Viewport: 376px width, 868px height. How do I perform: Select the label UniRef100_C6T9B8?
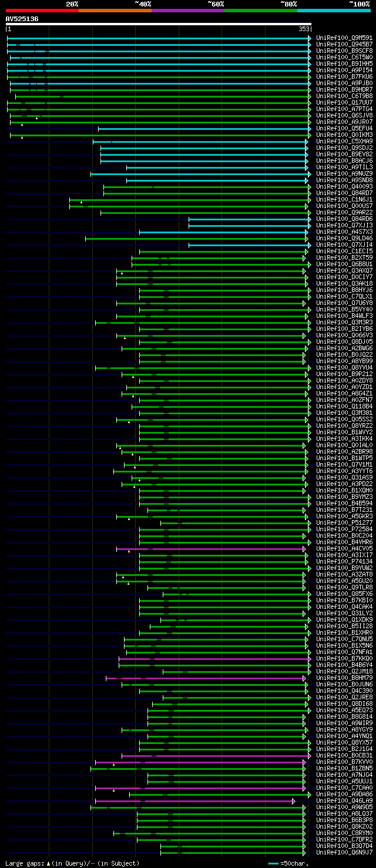click(x=344, y=96)
